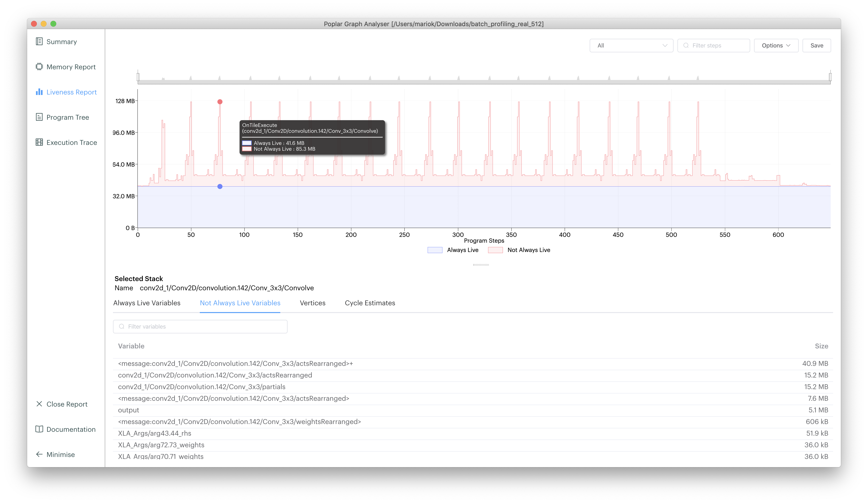Click the Variable column header
This screenshot has width=868, height=503.
point(131,346)
